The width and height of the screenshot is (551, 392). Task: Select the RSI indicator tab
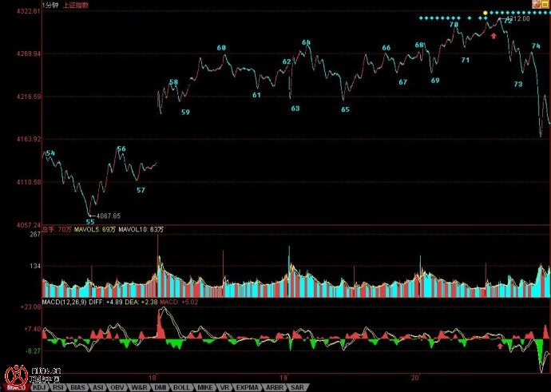coord(58,387)
